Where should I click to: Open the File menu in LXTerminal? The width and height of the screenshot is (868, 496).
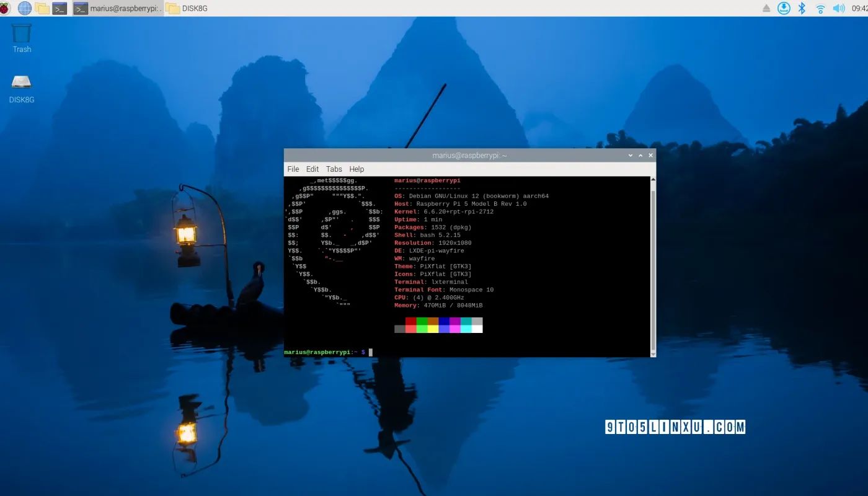pos(293,169)
